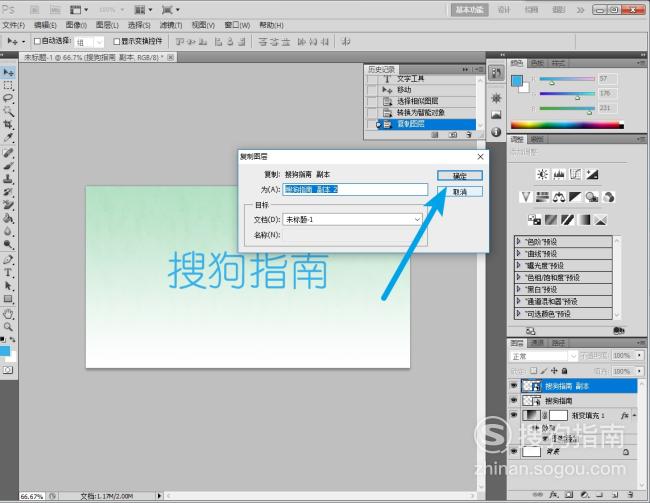Select the Hand tool
Screen dimensions: 650x503
click(8, 314)
